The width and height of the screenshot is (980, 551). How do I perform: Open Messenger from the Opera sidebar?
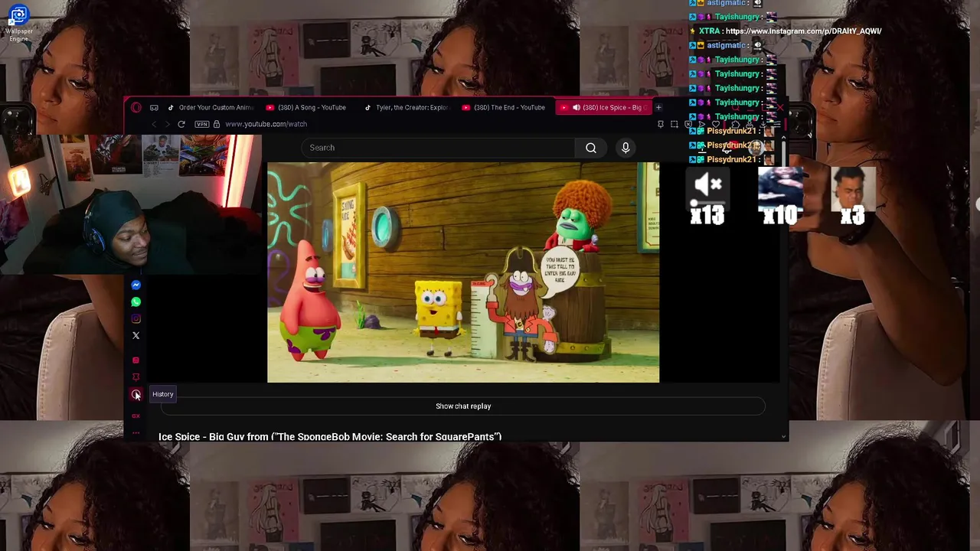click(x=136, y=285)
